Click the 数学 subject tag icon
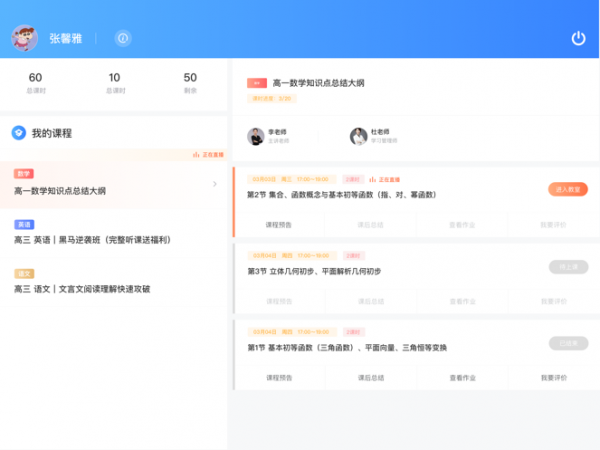 pos(24,173)
